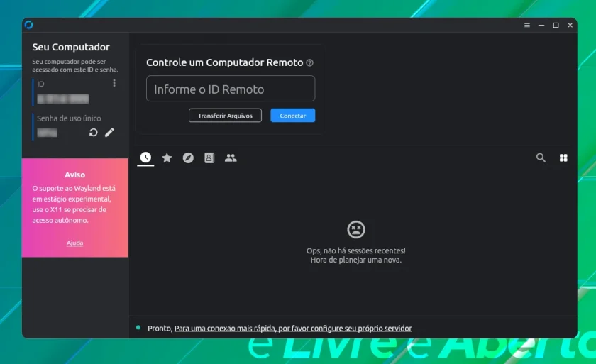
Task: Open the Ajuda link in Aviso
Action: [74, 243]
